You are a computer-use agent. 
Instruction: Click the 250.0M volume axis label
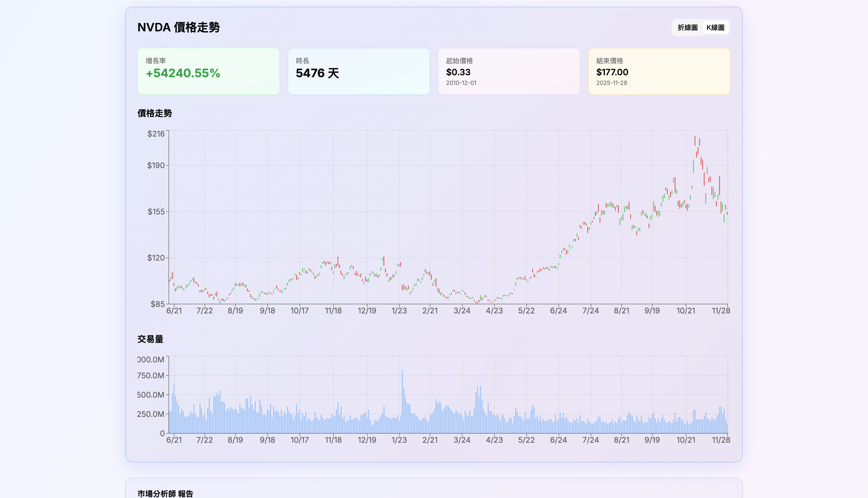pos(151,414)
